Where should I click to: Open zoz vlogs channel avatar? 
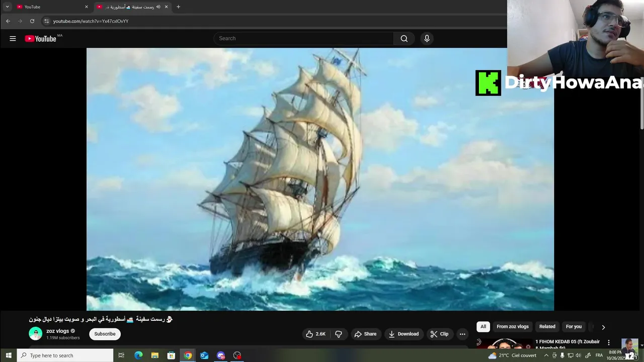(x=36, y=333)
